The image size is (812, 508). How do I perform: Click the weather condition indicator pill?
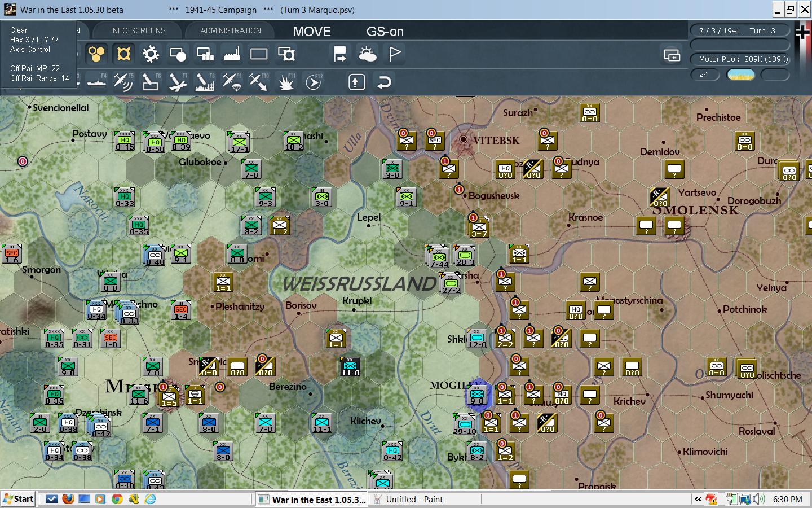(741, 75)
